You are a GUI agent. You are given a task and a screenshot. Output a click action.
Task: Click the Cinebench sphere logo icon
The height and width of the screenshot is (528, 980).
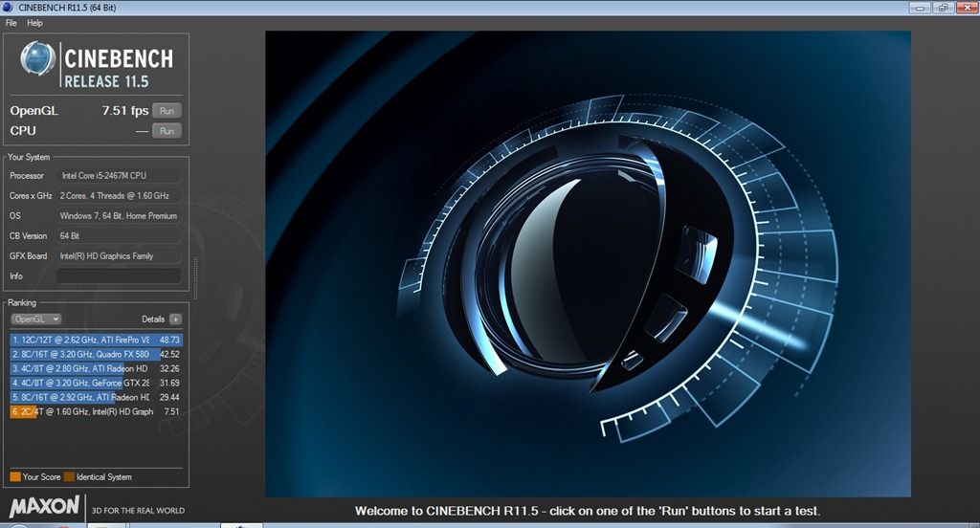[37, 58]
